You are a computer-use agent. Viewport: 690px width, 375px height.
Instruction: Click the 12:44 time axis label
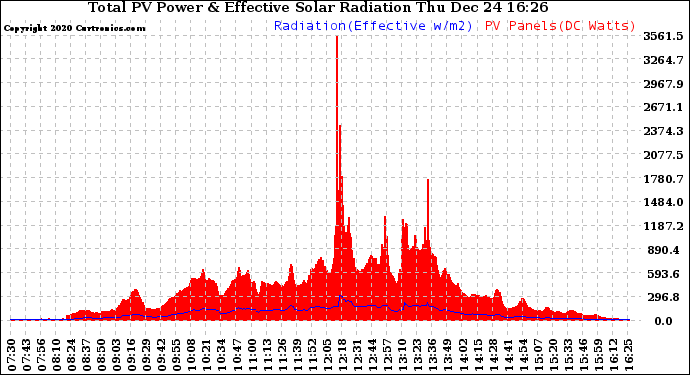click(x=373, y=355)
